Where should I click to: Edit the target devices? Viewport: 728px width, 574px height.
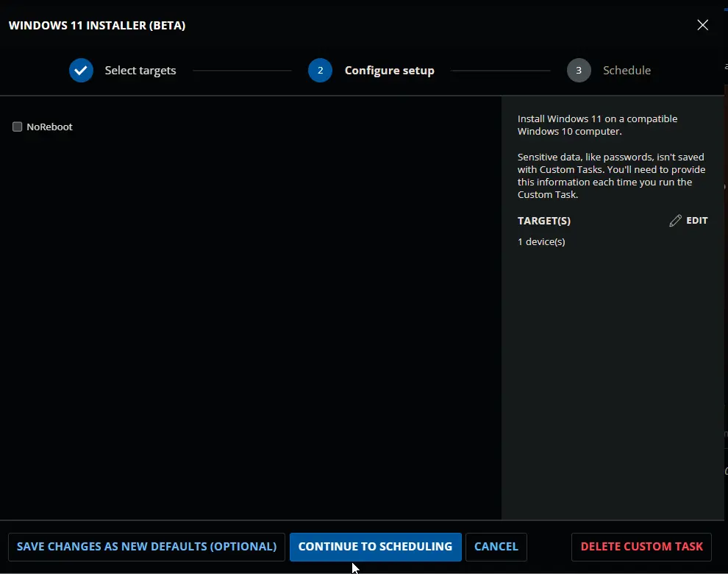point(688,221)
